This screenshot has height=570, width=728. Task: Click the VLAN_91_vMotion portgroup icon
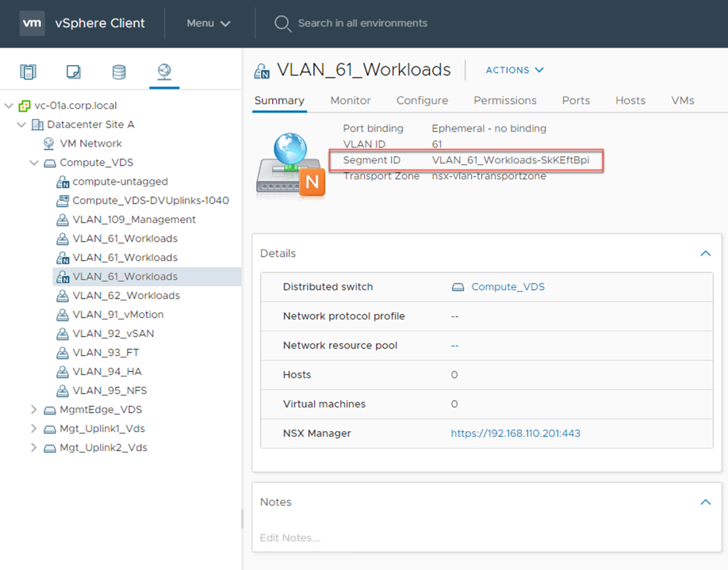[62, 315]
